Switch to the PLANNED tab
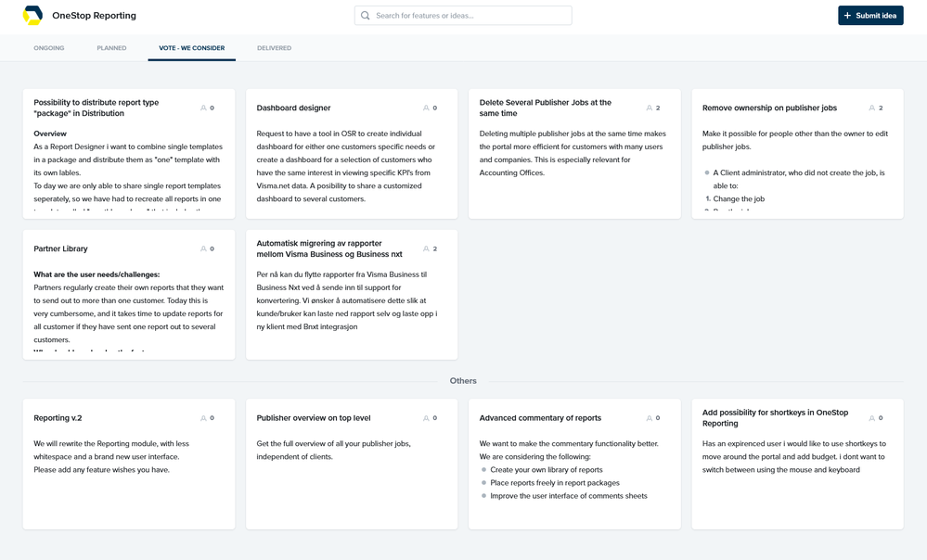 tap(111, 47)
